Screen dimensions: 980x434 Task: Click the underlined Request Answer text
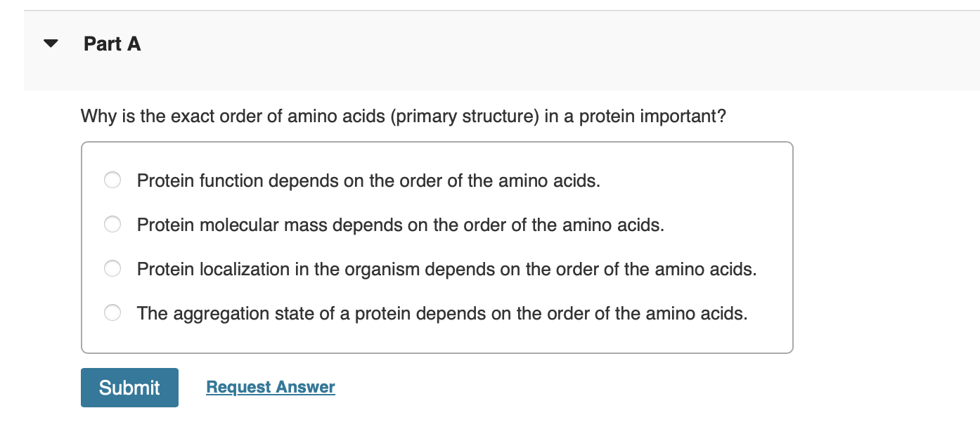click(270, 387)
